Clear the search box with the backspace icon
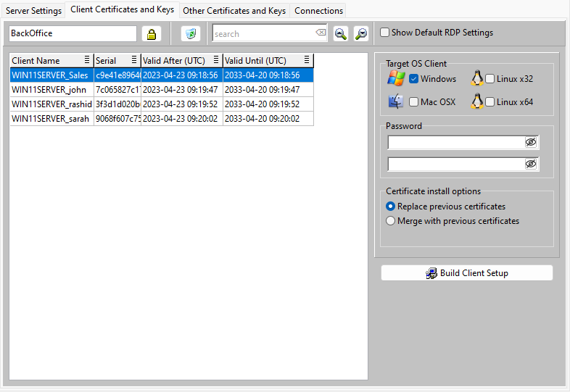 coord(321,33)
